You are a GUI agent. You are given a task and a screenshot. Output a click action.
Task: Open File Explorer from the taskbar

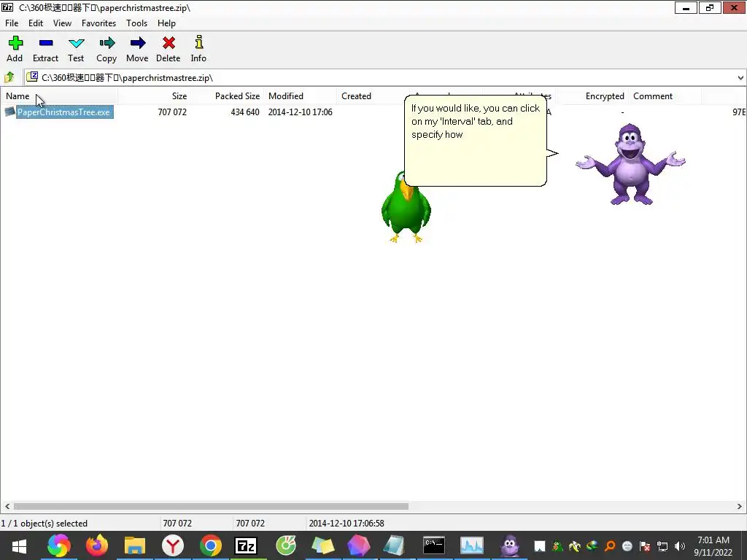click(x=135, y=545)
